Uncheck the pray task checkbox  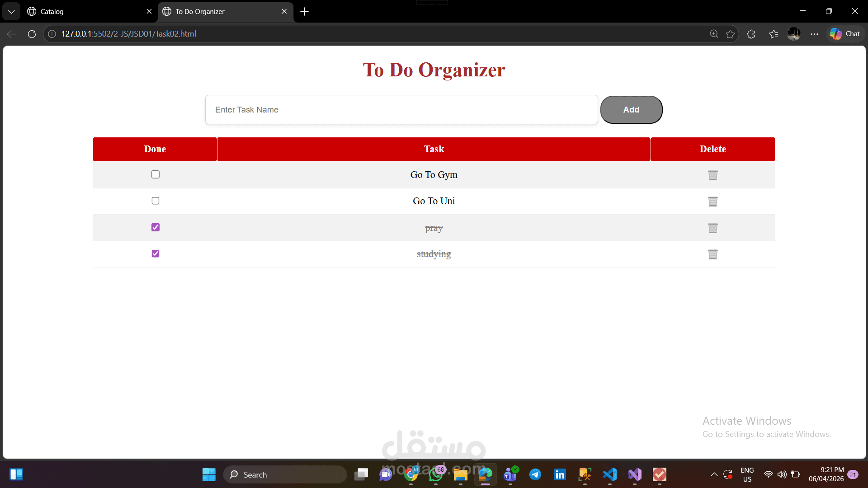[x=156, y=227]
